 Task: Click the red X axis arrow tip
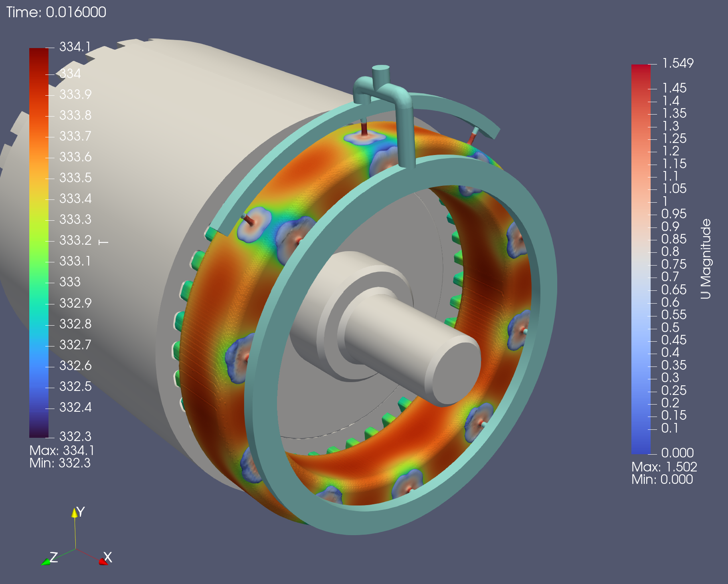pyautogui.click(x=103, y=562)
